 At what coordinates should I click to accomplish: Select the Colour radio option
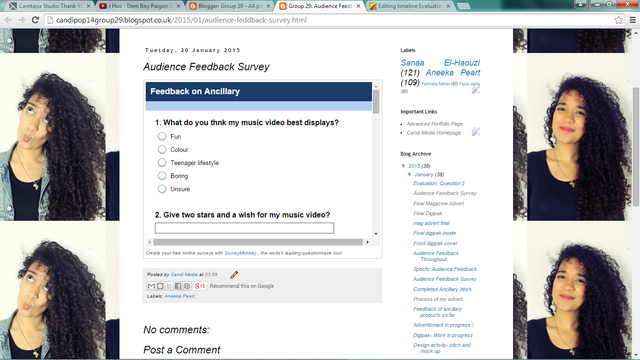click(162, 149)
